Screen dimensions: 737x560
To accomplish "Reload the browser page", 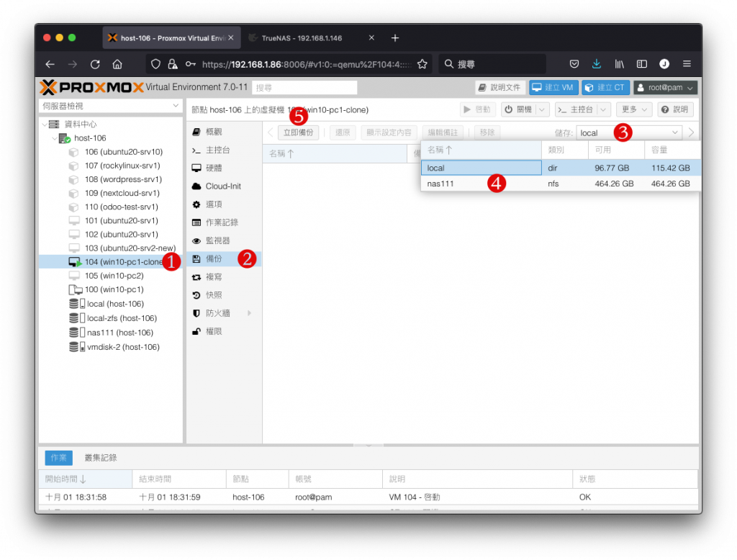I will pos(95,64).
